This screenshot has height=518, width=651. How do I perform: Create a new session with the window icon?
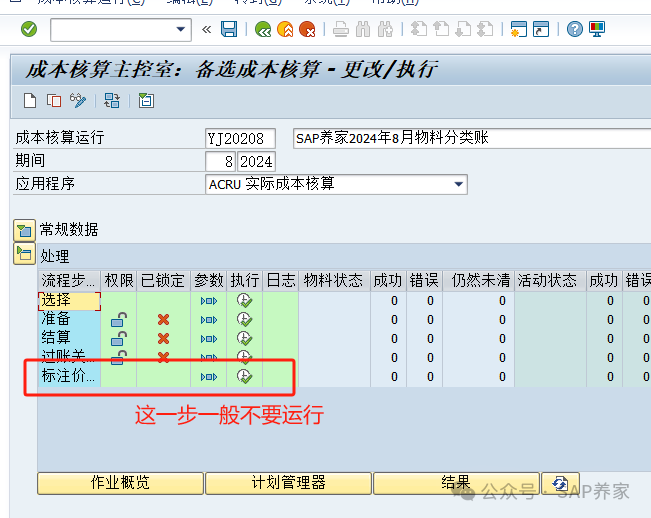tap(519, 29)
